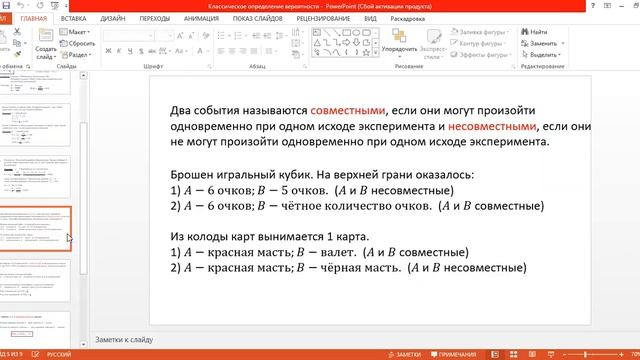Select the oval shape in the gallery
Viewport: 640px width, 360px height.
pyautogui.click(x=356, y=32)
